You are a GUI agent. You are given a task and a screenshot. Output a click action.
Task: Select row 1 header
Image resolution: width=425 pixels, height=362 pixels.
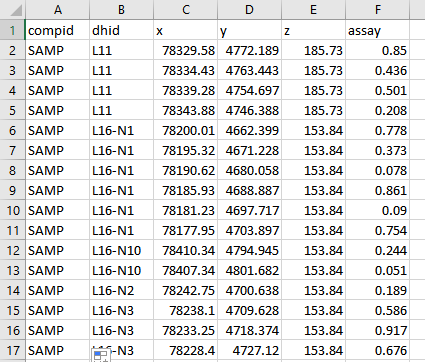[13, 30]
